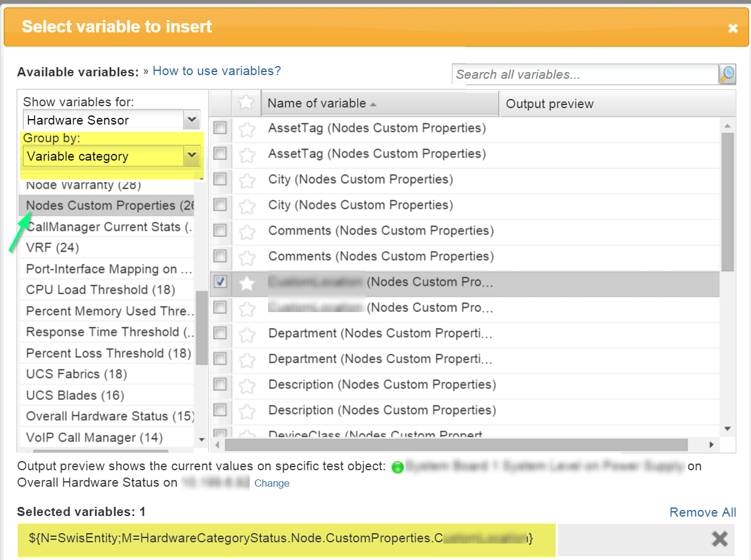Star the second Description variable row

[247, 412]
